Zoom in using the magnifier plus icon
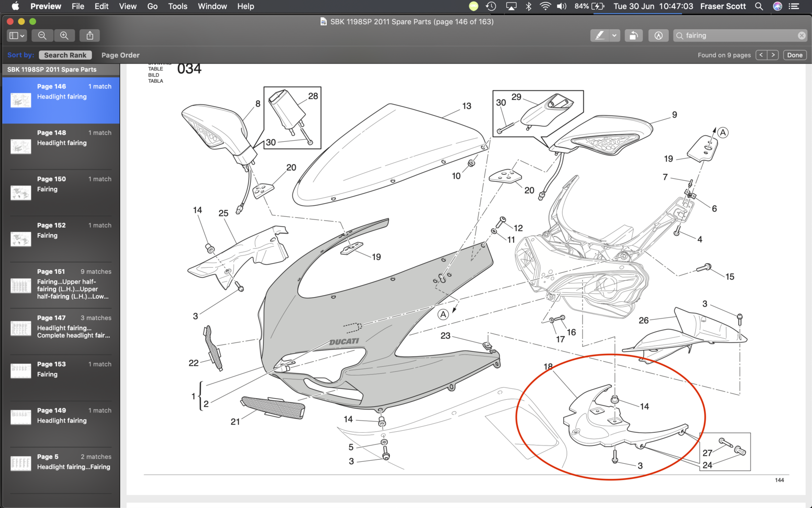This screenshot has width=812, height=508. (64, 36)
